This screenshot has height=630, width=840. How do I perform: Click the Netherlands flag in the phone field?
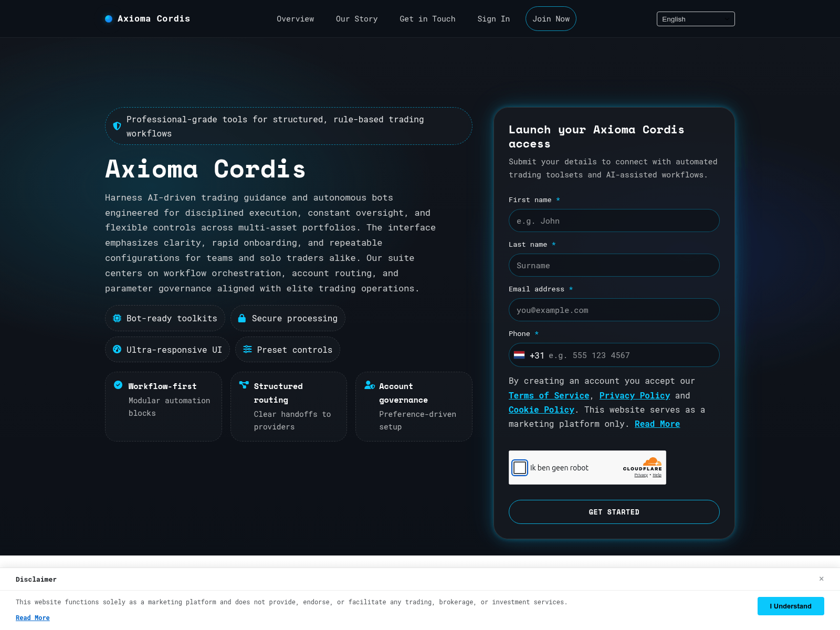(x=519, y=355)
